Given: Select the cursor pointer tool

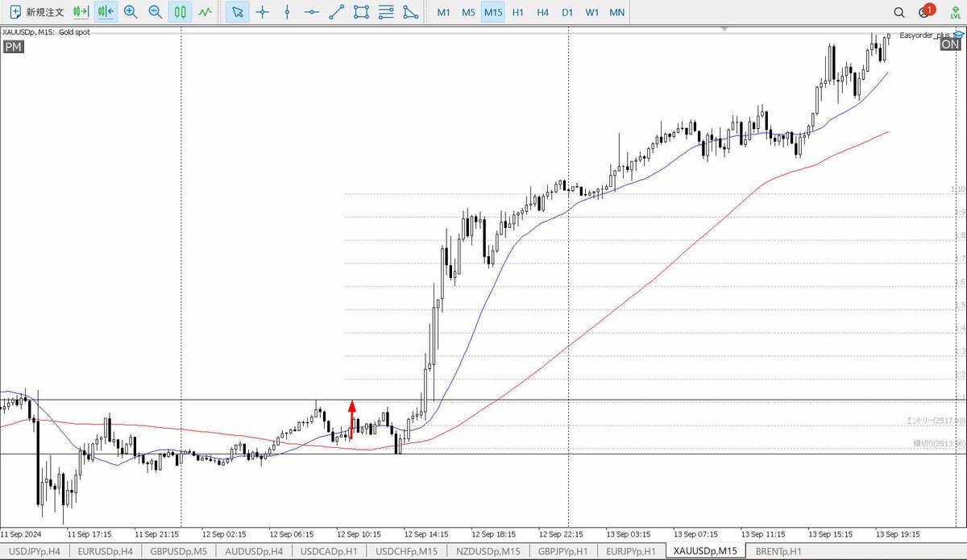Looking at the screenshot, I should pos(237,12).
